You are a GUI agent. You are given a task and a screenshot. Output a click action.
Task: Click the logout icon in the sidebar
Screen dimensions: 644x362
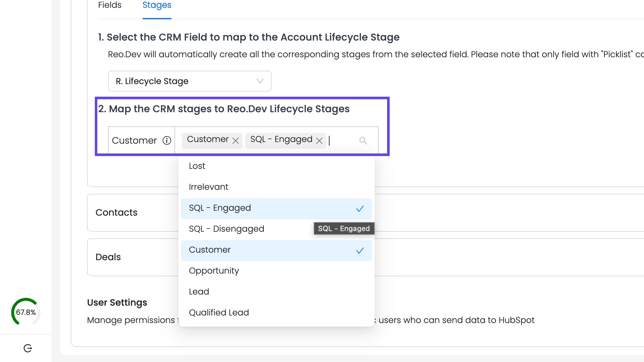click(28, 348)
